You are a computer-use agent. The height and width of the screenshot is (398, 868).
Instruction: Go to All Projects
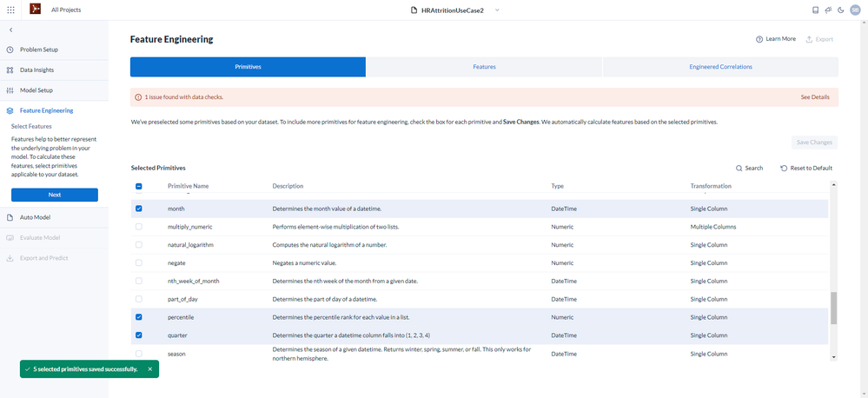[x=66, y=10]
